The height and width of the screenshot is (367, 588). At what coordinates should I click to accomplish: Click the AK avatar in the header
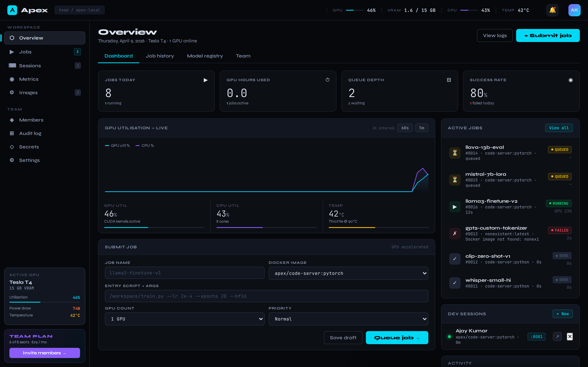pyautogui.click(x=574, y=10)
